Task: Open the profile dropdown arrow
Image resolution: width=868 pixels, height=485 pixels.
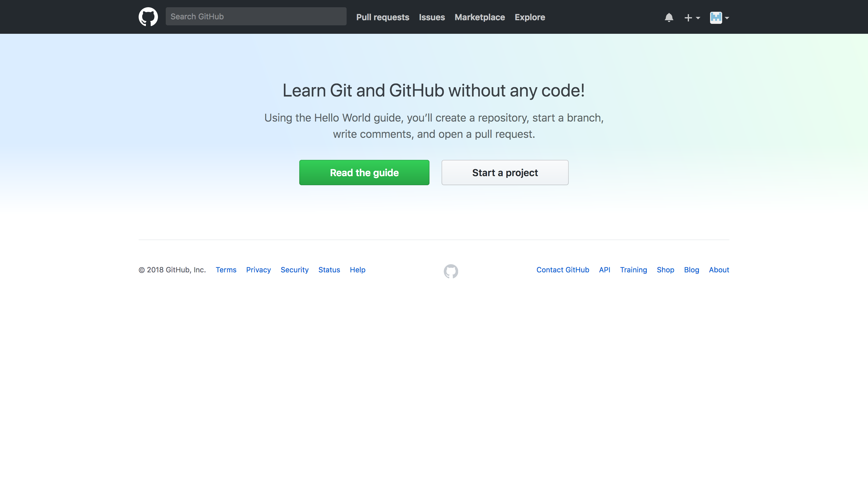Action: tap(727, 18)
